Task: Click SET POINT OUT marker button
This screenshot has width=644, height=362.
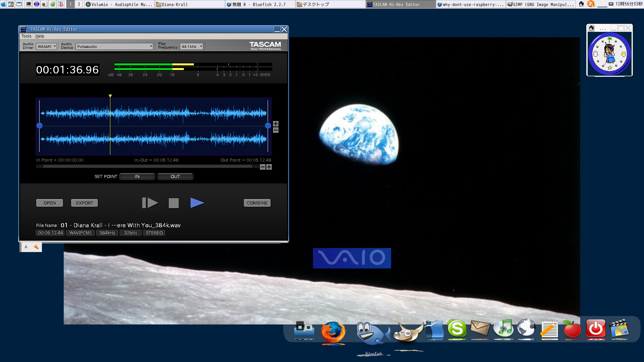Action: coord(175,176)
